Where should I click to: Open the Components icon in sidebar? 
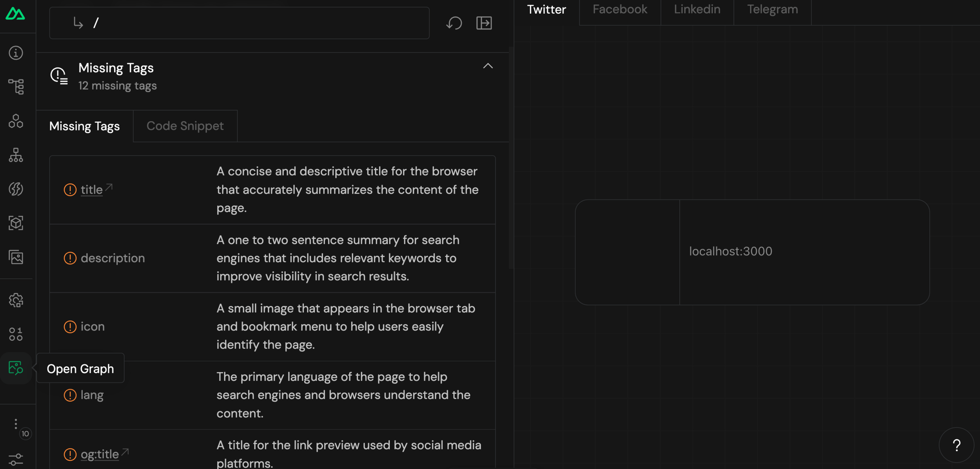pyautogui.click(x=16, y=121)
